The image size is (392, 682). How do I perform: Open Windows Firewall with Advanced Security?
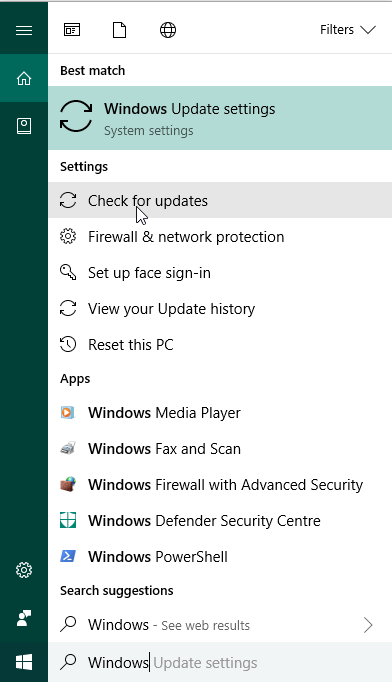coord(220,485)
